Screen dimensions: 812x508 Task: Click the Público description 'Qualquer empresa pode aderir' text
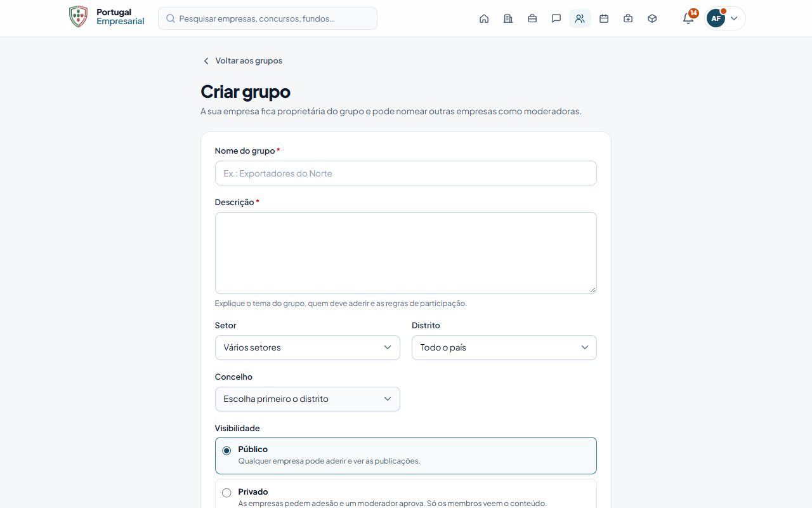[329, 461]
